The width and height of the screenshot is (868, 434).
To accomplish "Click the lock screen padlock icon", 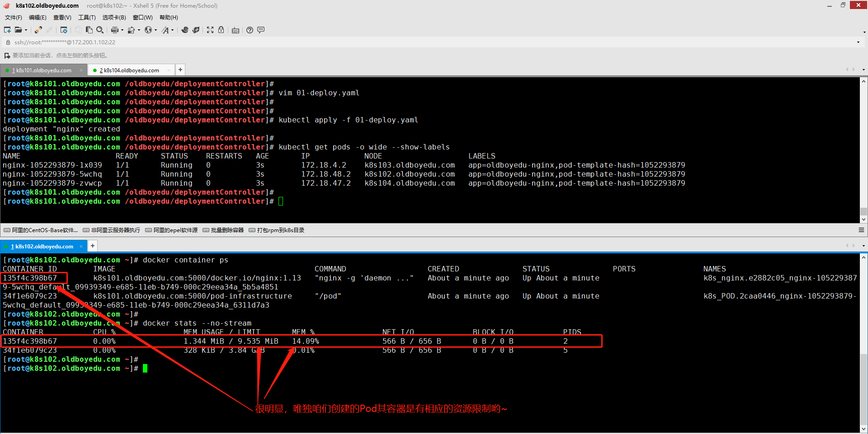I will pyautogui.click(x=221, y=30).
